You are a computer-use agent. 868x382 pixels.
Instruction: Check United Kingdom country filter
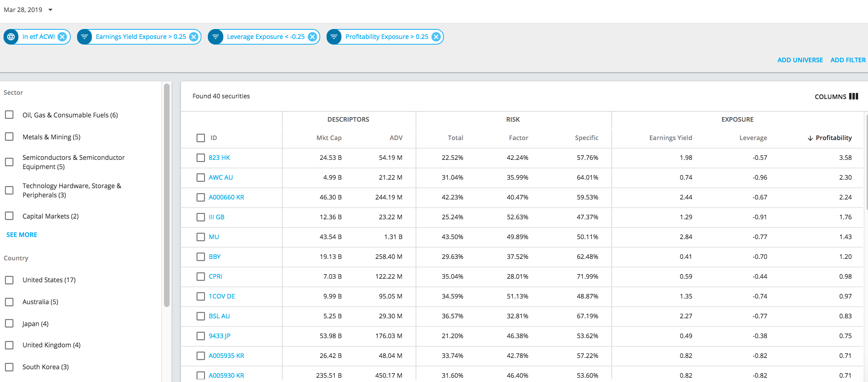click(x=9, y=345)
